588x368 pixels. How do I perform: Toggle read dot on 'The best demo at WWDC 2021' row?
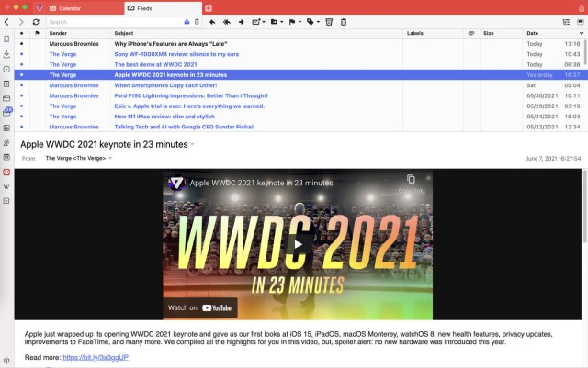pyautogui.click(x=21, y=64)
